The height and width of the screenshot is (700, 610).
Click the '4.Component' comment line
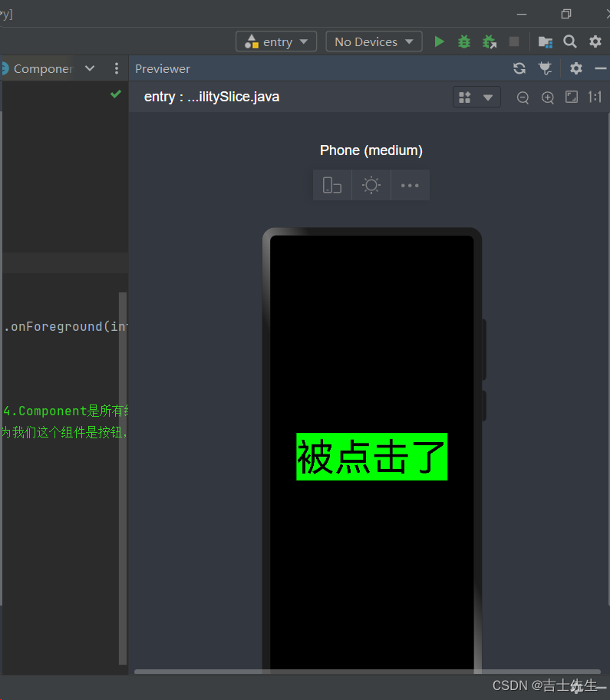[65, 411]
